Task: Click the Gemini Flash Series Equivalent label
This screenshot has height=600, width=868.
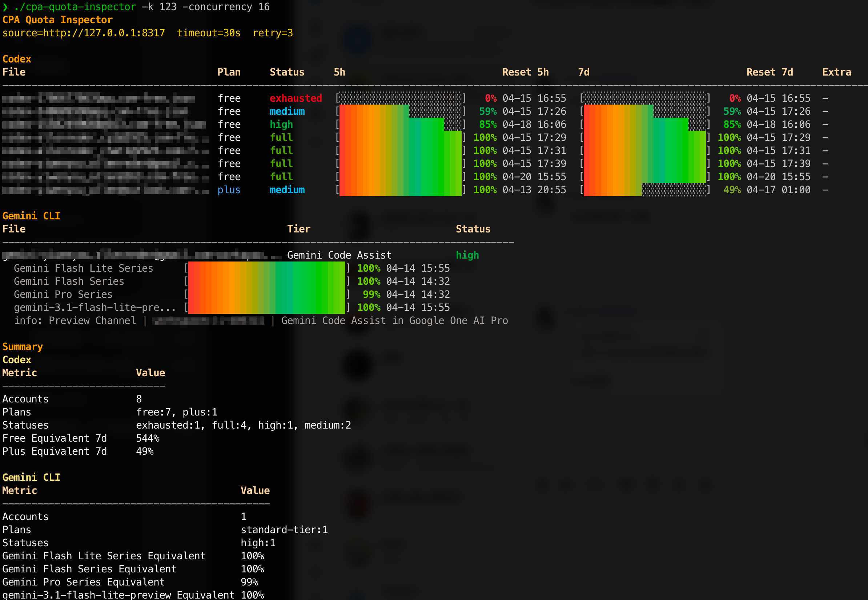Action: click(x=89, y=569)
